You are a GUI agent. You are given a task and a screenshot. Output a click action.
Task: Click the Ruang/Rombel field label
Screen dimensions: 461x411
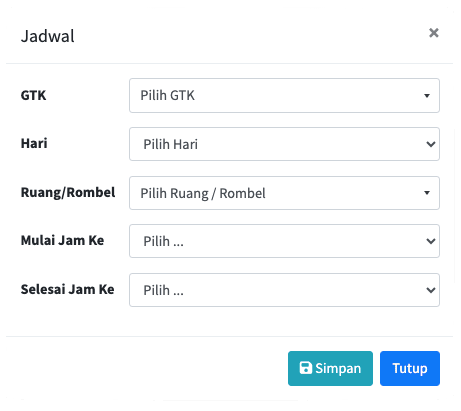coord(68,193)
